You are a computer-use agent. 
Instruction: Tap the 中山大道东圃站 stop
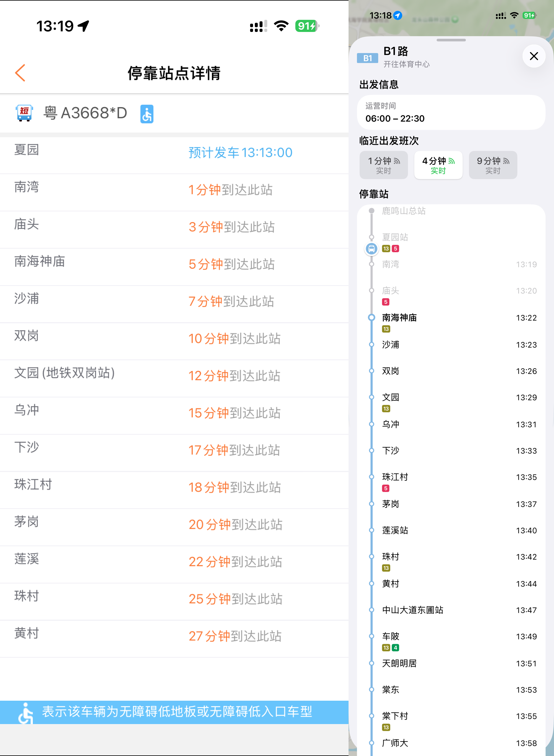(412, 610)
